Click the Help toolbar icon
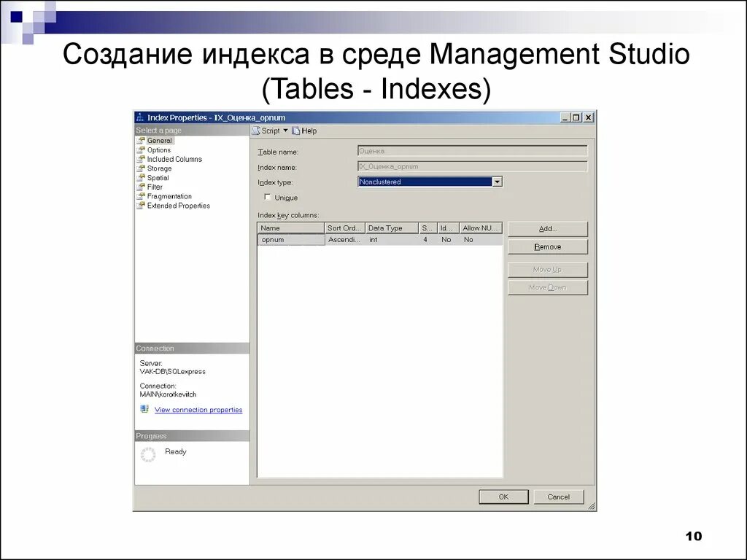This screenshot has width=747, height=560. pos(296,131)
